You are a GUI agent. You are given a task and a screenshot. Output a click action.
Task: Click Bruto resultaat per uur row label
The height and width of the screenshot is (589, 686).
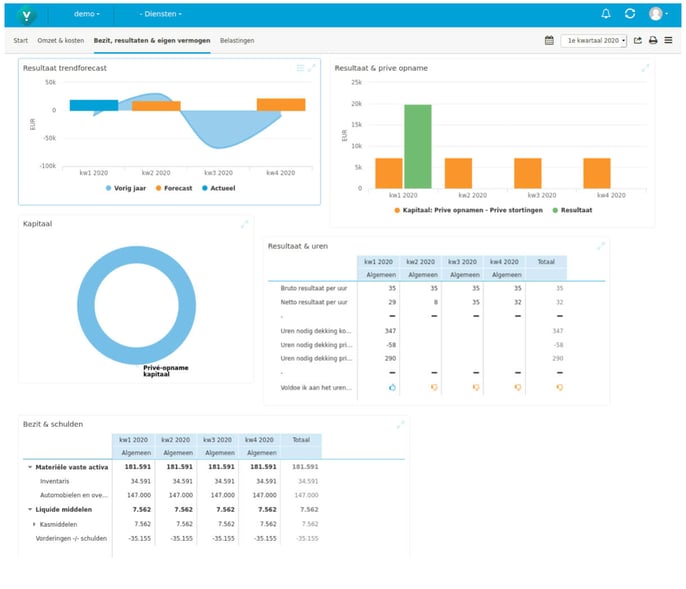[x=314, y=288]
